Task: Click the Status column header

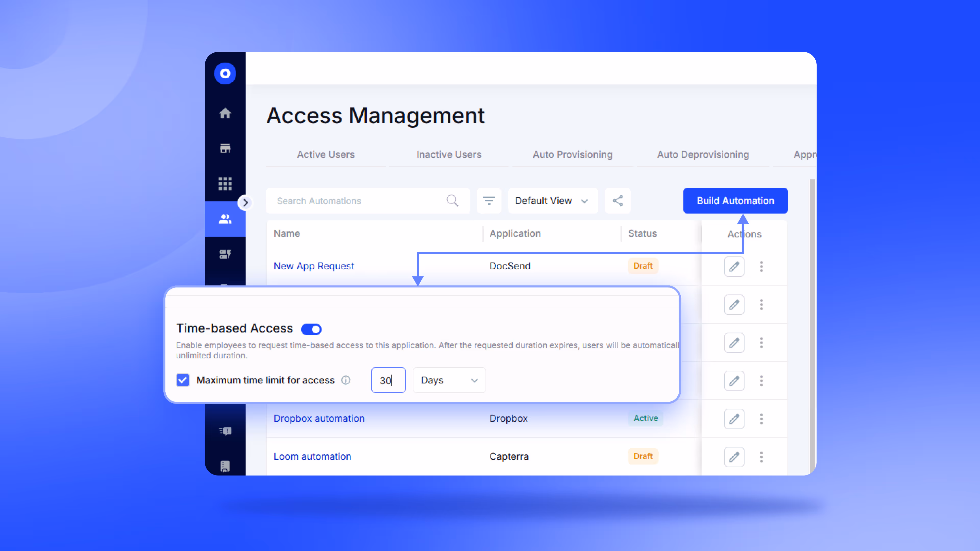Action: (x=642, y=233)
